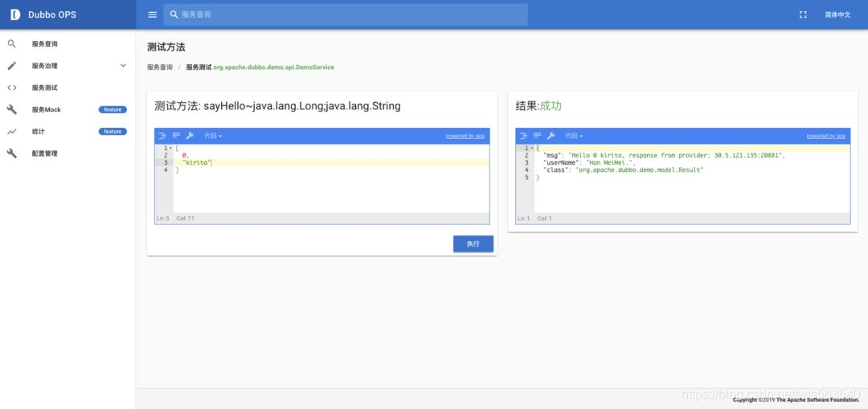Click the search magnifier in top bar
The height and width of the screenshot is (409, 868).
coord(174,14)
